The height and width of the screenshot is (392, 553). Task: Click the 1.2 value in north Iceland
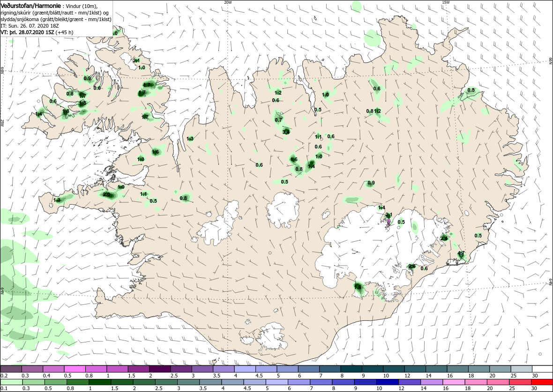[278, 93]
